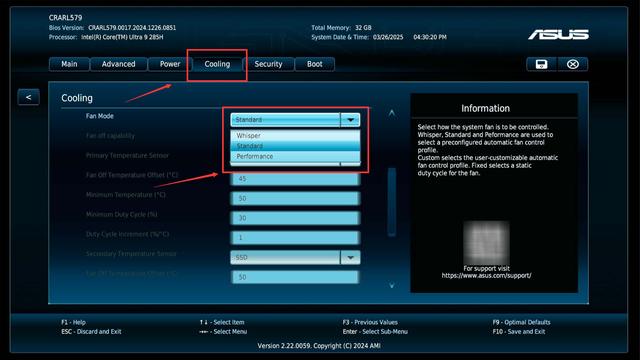Click the scroll up chevron arrow
The width and height of the screenshot is (640, 360).
coord(391,113)
